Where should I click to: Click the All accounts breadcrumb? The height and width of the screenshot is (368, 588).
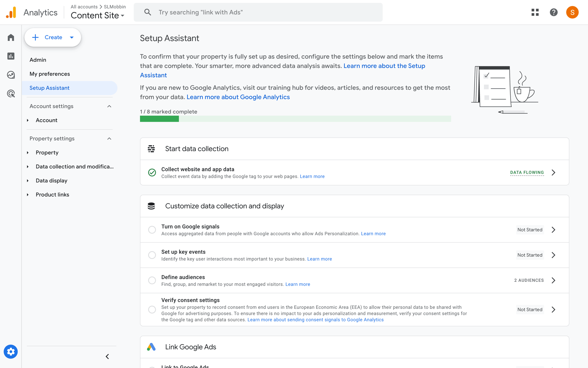(84, 7)
